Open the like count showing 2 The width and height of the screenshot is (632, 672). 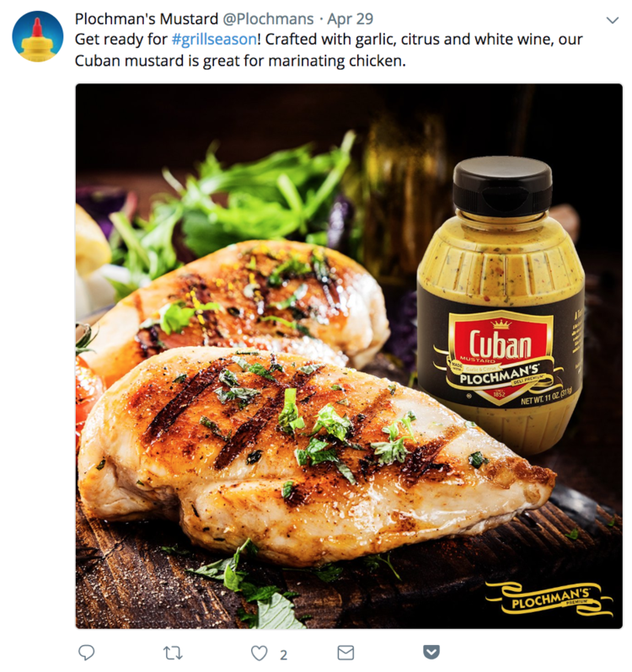283,655
